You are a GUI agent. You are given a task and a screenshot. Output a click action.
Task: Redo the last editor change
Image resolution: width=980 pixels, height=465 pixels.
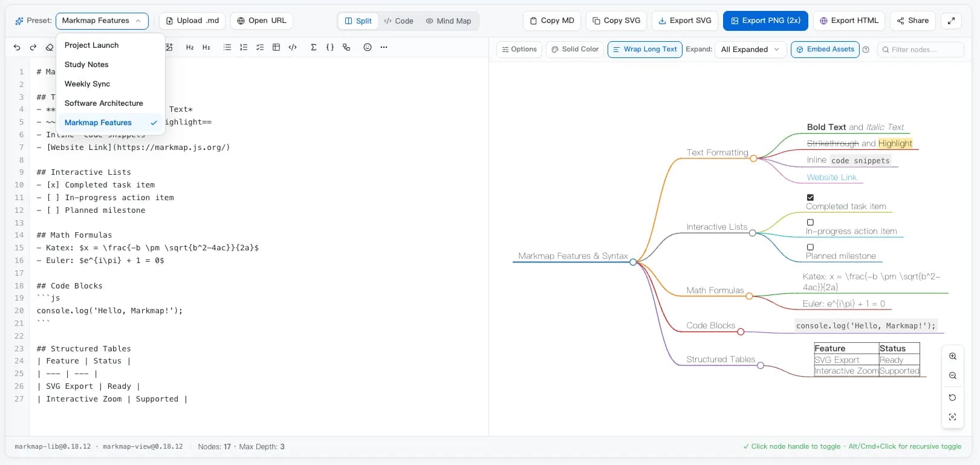click(x=33, y=47)
